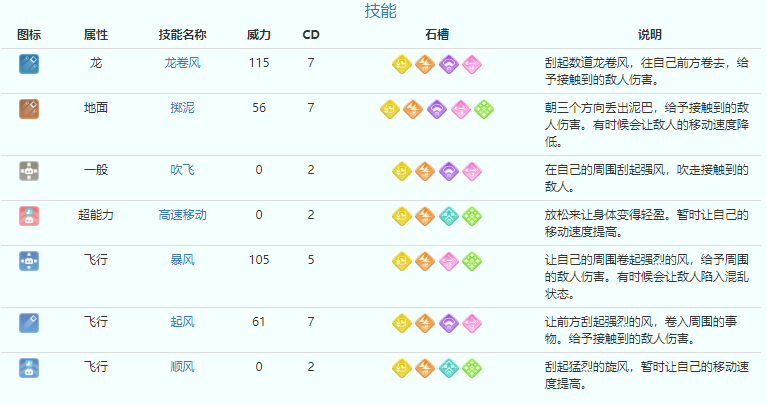Viewport: 767px width, 404px height.
Task: Click the 暴风 skill icon
Action: [x=29, y=260]
